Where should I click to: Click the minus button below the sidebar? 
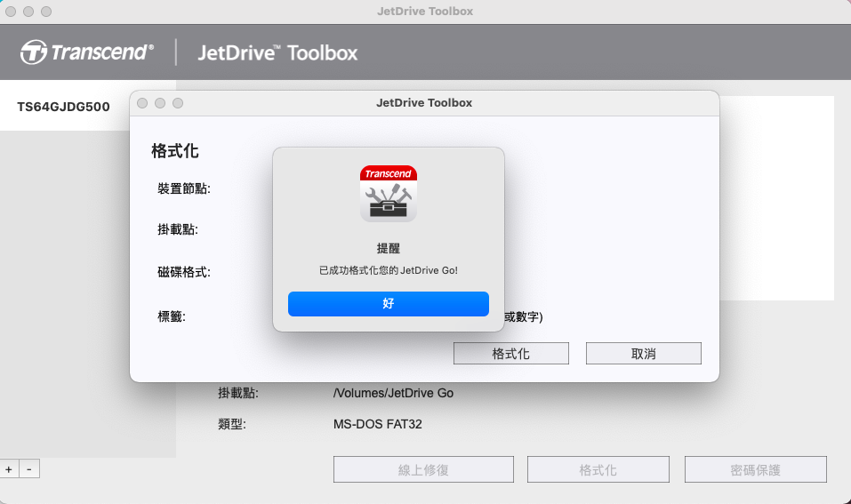[29, 469]
